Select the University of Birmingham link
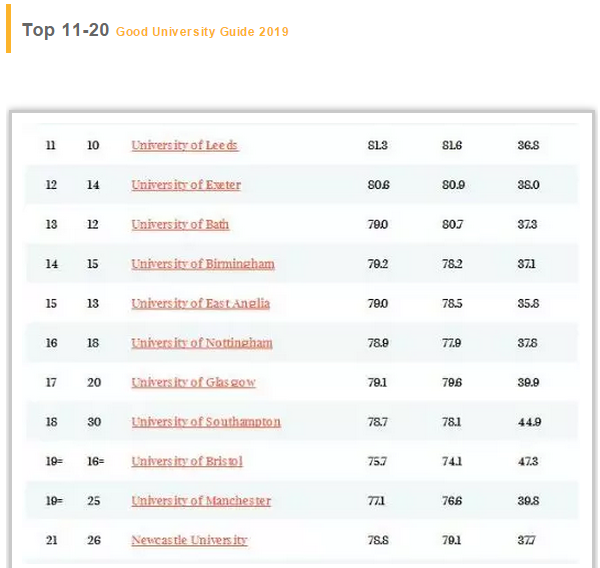The image size is (600, 568). coord(202,264)
